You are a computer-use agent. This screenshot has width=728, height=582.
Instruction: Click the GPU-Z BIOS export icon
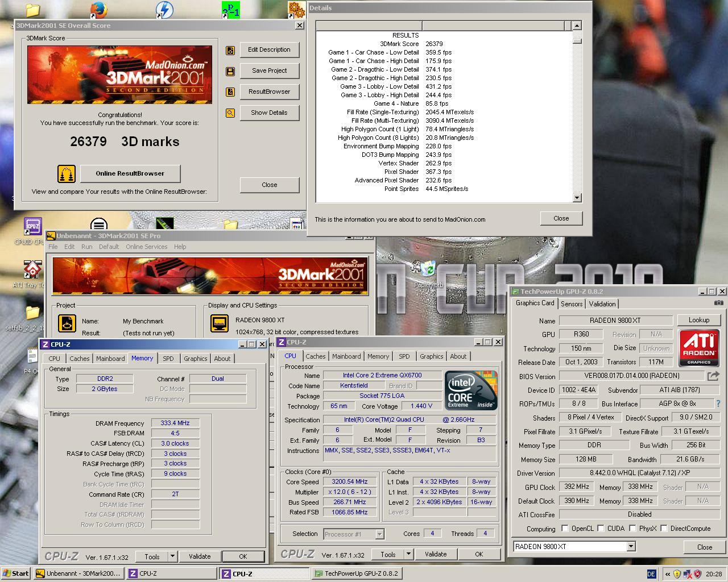[713, 376]
